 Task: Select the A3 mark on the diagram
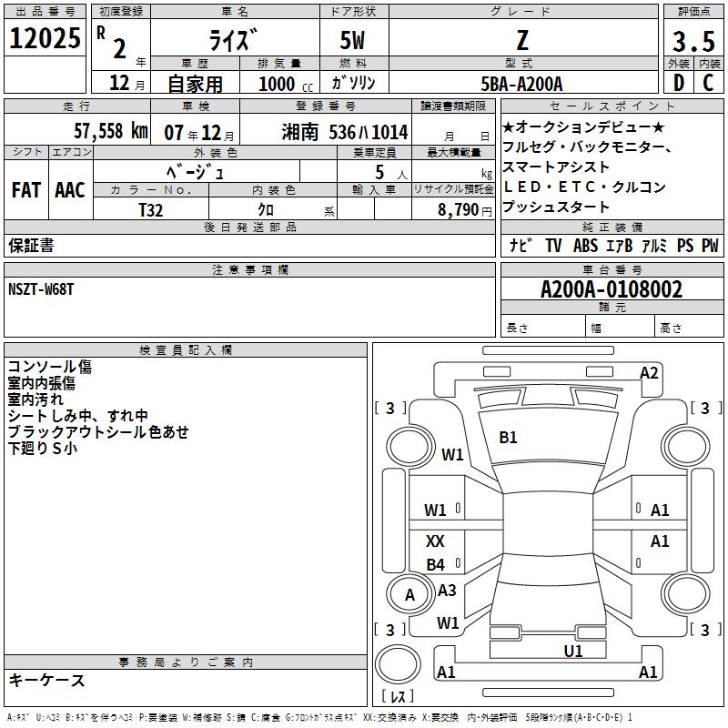click(x=447, y=591)
